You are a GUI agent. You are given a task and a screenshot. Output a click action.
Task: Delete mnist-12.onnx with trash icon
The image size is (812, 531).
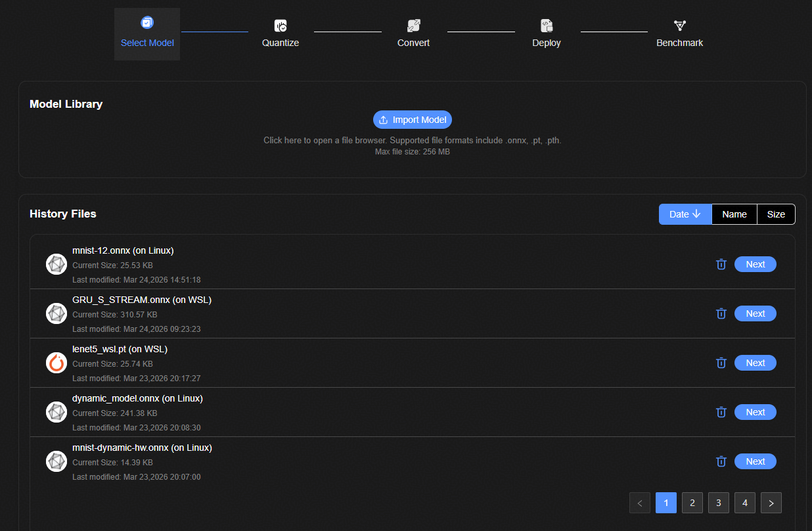[x=721, y=264]
